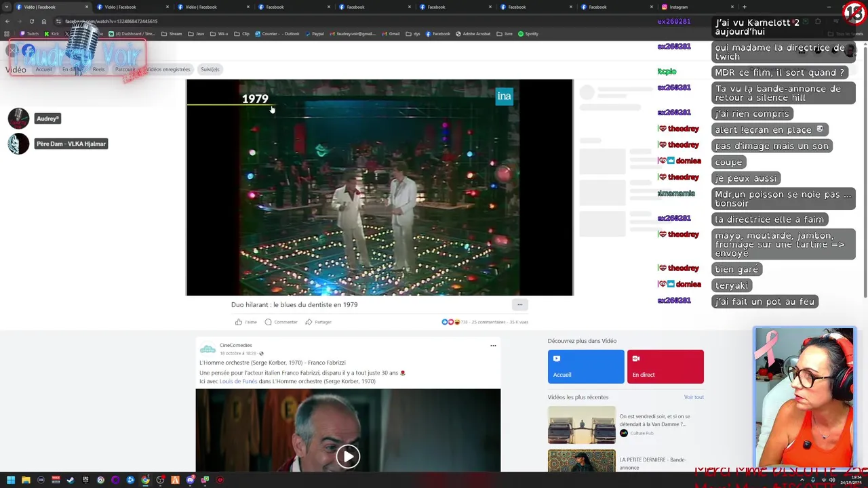
Task: Click the Audrey participant avatar
Action: [x=18, y=119]
